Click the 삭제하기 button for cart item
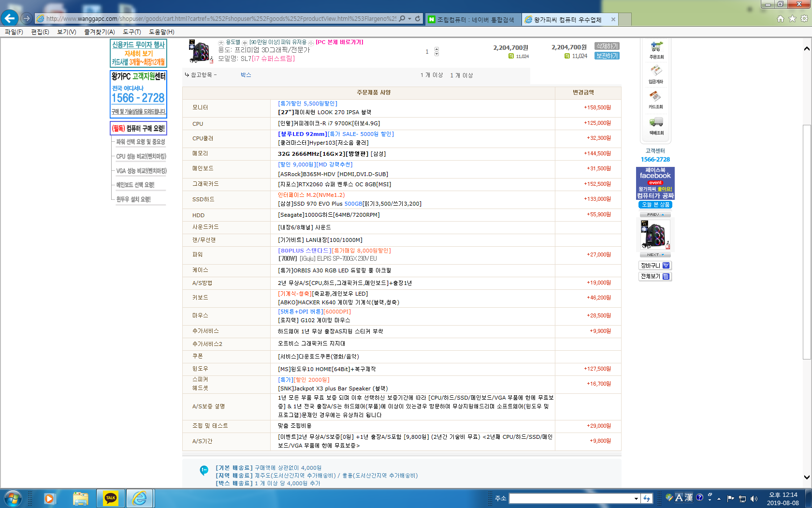Viewport: 812px width, 508px height. [607, 46]
